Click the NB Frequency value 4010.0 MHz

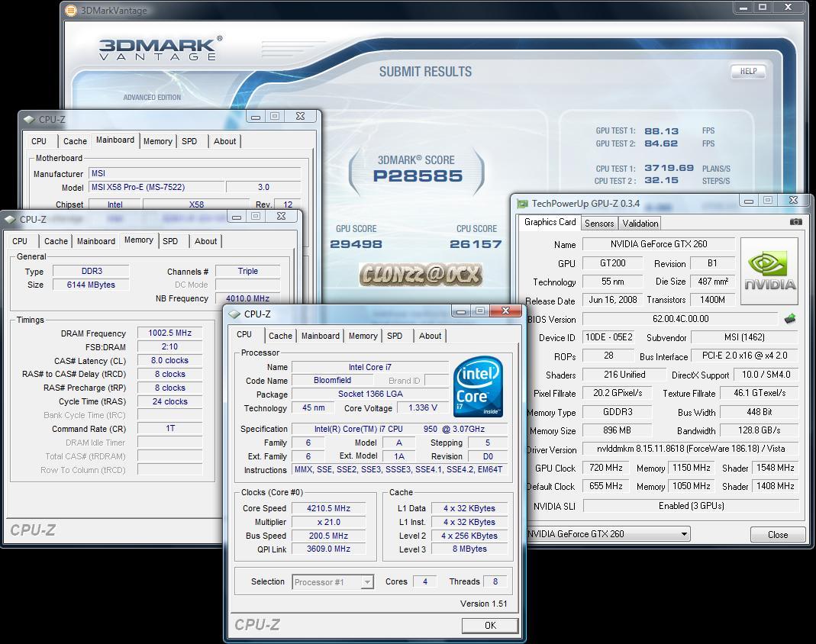pyautogui.click(x=247, y=298)
